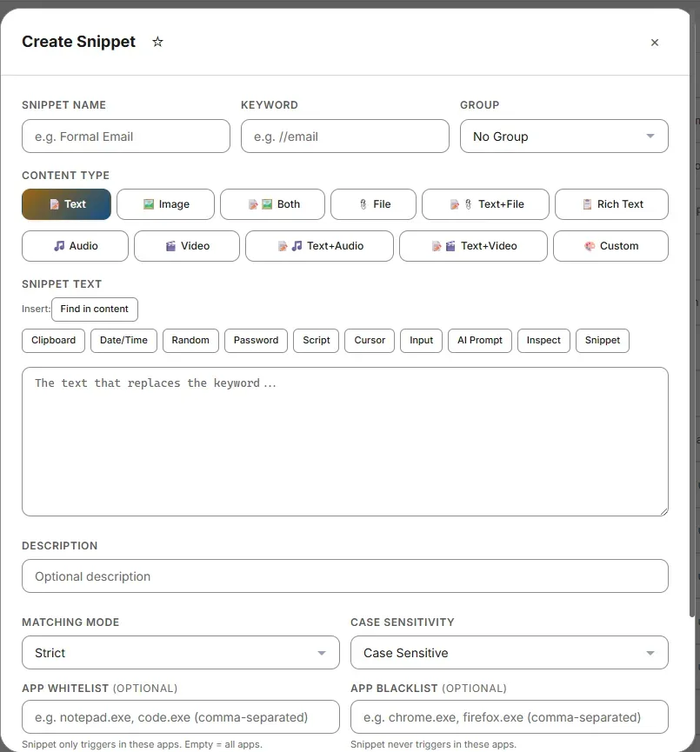Screen dimensions: 700x752
Task: Click the textarea resize handle corner
Action: pyautogui.click(x=664, y=512)
